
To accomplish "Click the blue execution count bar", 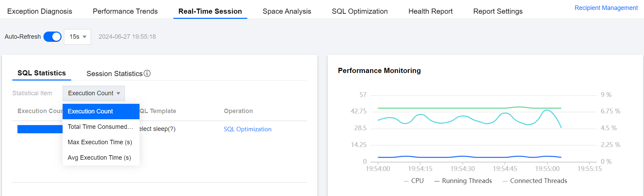I will (40, 129).
